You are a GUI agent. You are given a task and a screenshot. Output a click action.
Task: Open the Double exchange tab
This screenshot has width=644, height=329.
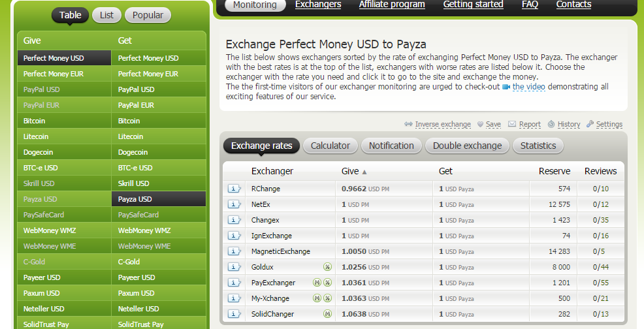[x=468, y=146]
